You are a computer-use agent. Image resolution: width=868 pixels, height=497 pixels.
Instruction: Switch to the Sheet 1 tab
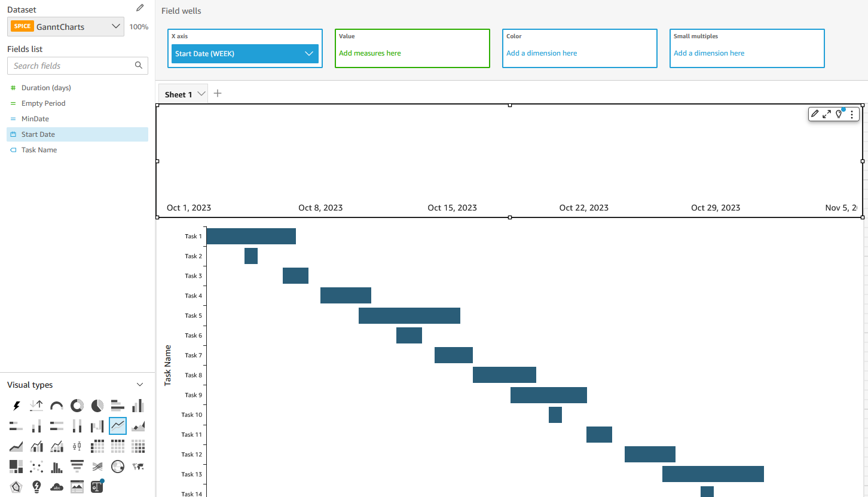coord(178,94)
